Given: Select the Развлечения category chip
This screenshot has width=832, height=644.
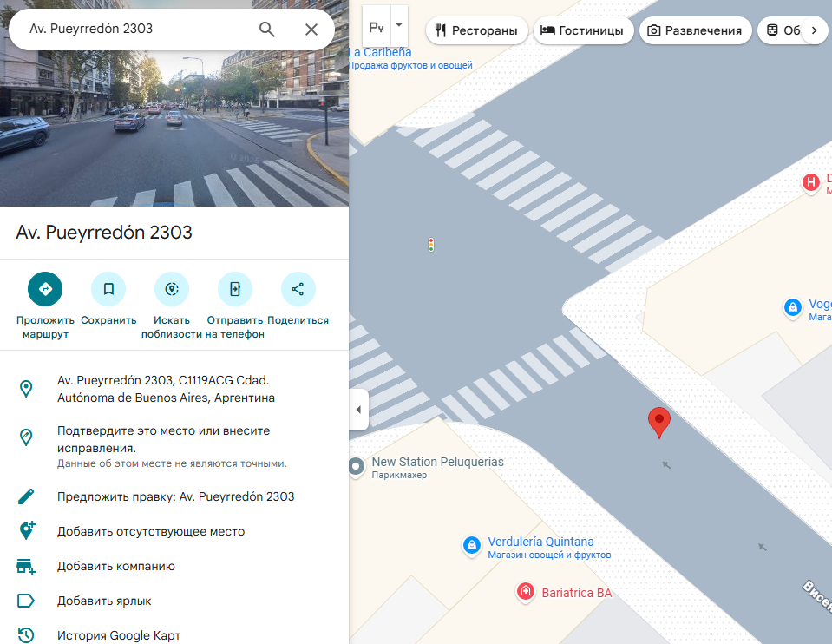Looking at the screenshot, I should point(695,30).
